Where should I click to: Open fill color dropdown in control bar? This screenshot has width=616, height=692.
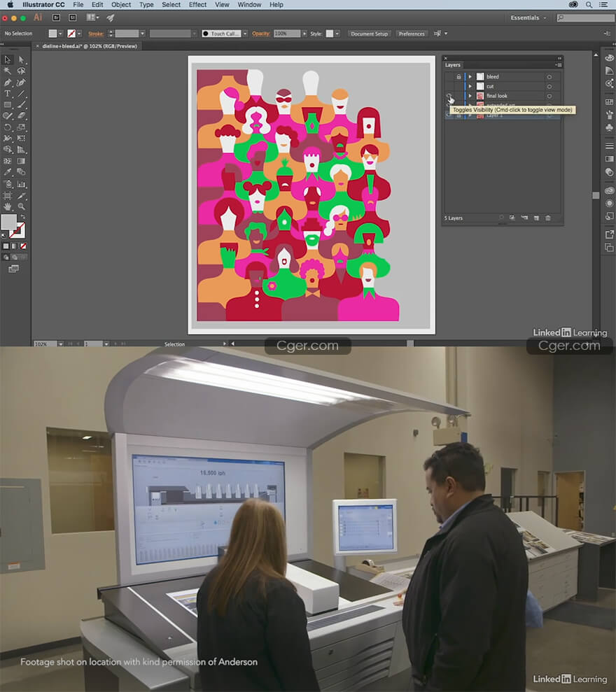pos(60,34)
